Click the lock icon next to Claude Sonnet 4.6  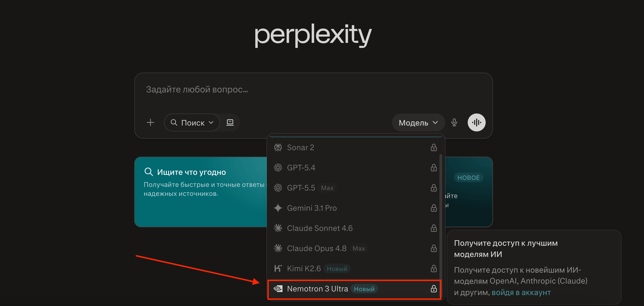tap(434, 228)
